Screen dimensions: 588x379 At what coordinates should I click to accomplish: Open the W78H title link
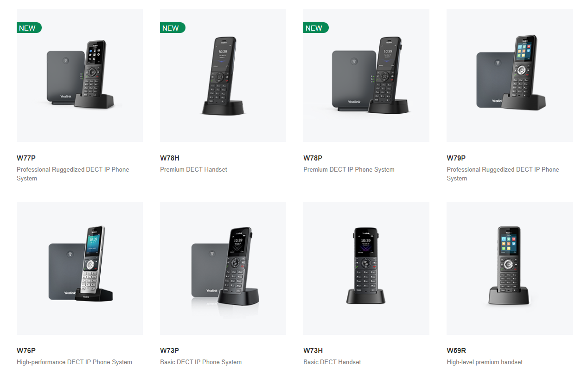(170, 158)
